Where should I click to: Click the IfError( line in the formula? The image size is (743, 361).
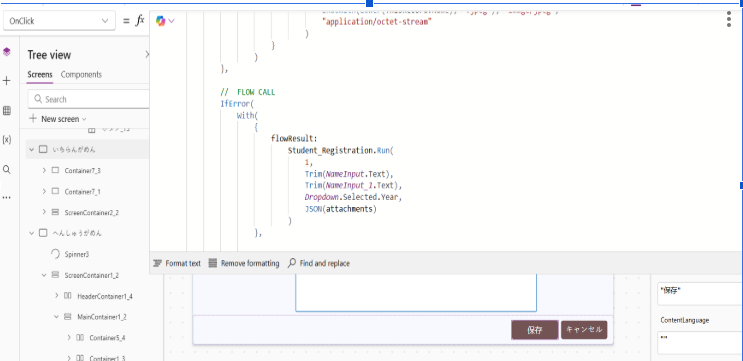[237, 104]
